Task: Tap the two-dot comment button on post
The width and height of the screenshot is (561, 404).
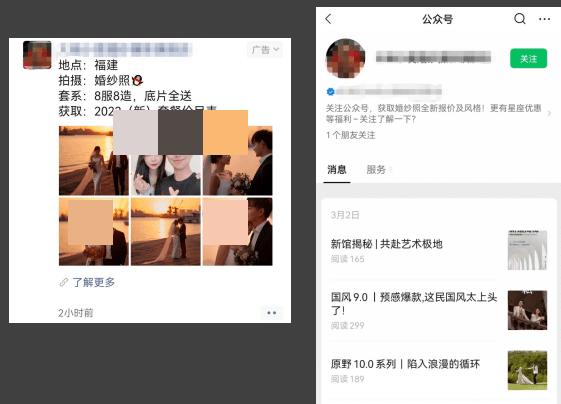Action: [x=272, y=313]
